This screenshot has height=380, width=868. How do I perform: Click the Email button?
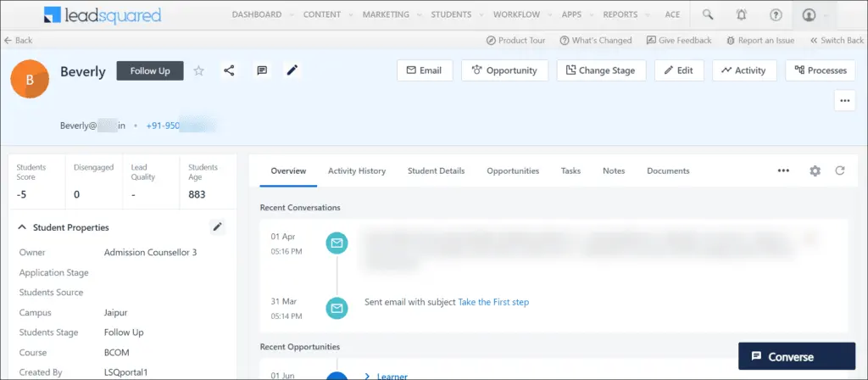425,70
